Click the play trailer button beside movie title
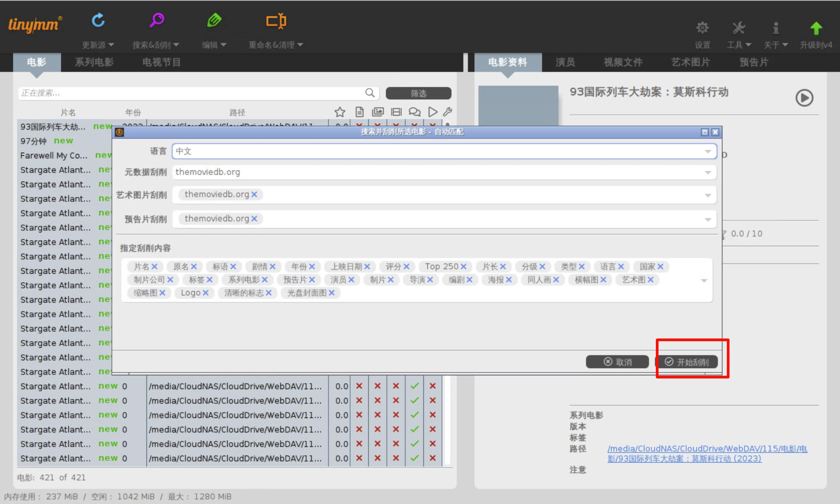This screenshot has height=504, width=840. [804, 98]
